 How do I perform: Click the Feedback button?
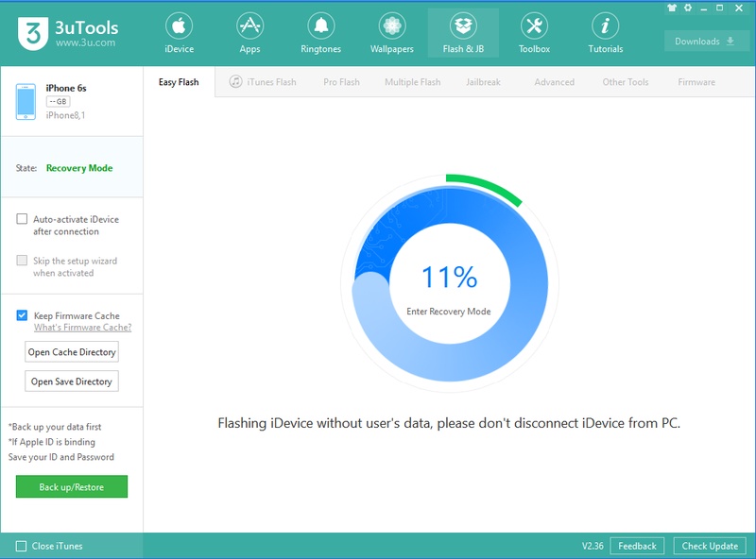637,546
